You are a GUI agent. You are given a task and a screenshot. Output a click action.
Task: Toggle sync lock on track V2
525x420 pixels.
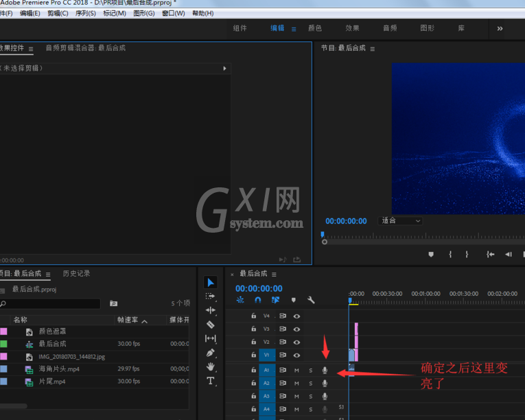283,342
